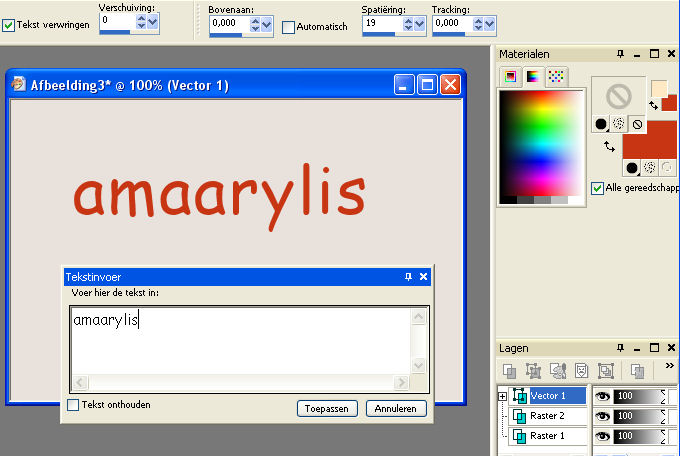Click background material Texture button
This screenshot has height=456, width=680.
[x=649, y=167]
